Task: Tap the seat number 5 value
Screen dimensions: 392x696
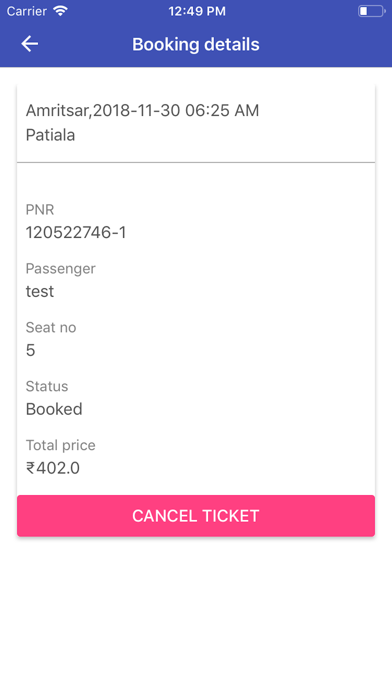Action: [x=30, y=351]
